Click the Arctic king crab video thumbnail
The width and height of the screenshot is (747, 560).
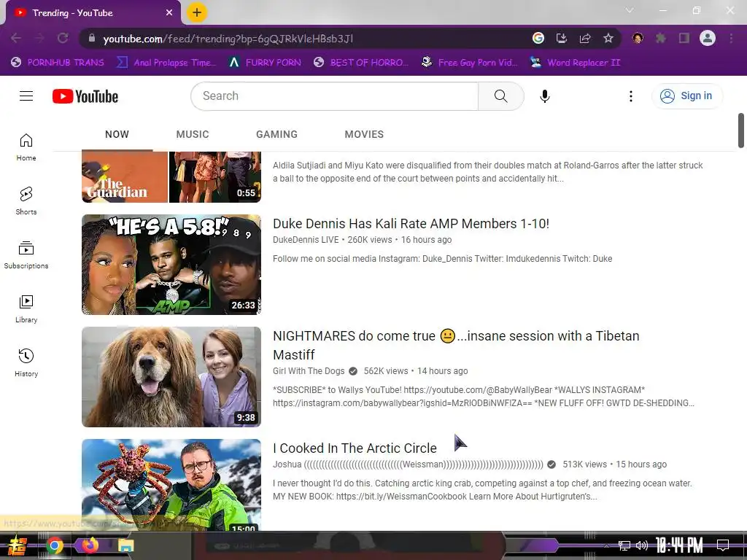(x=171, y=485)
